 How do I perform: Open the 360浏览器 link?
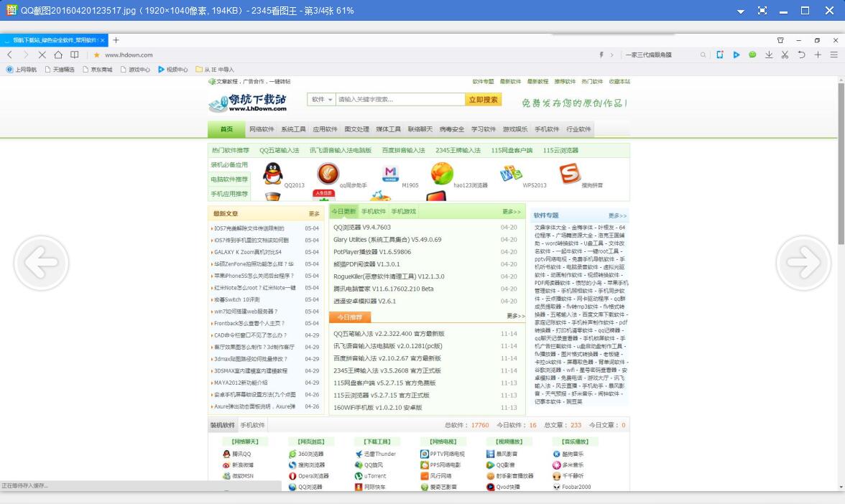[307, 454]
